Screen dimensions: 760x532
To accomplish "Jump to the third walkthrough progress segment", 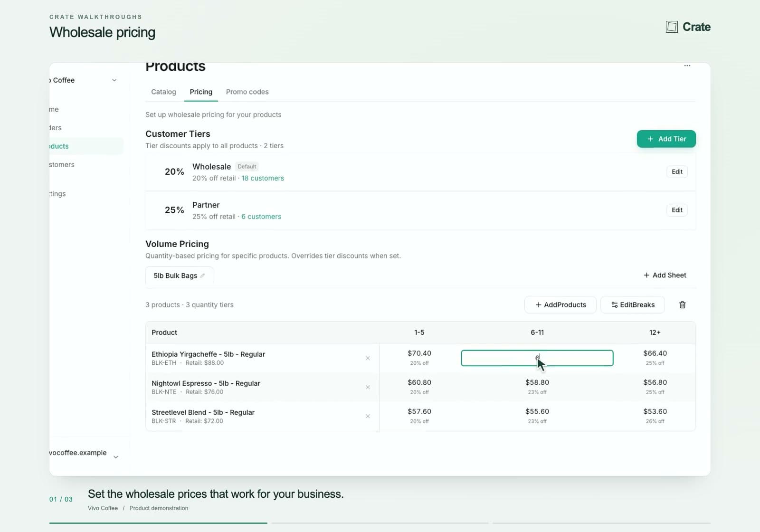I will (x=601, y=523).
